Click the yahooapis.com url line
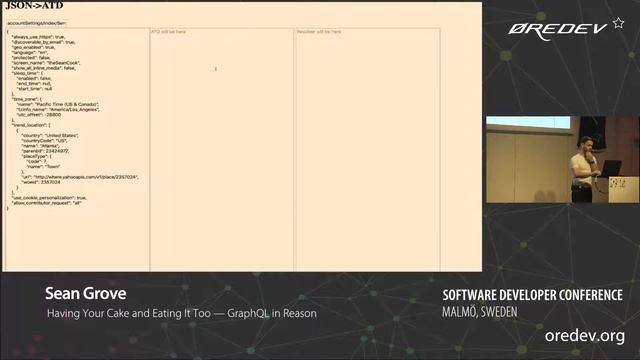Viewport: 640px width, 360px height. 80,177
